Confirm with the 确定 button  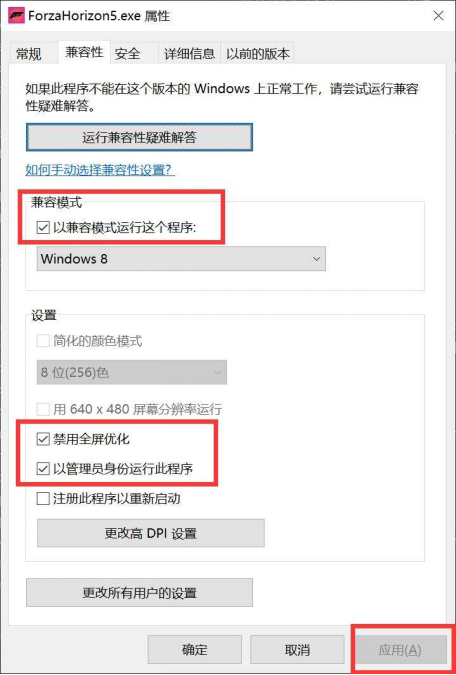pos(195,650)
